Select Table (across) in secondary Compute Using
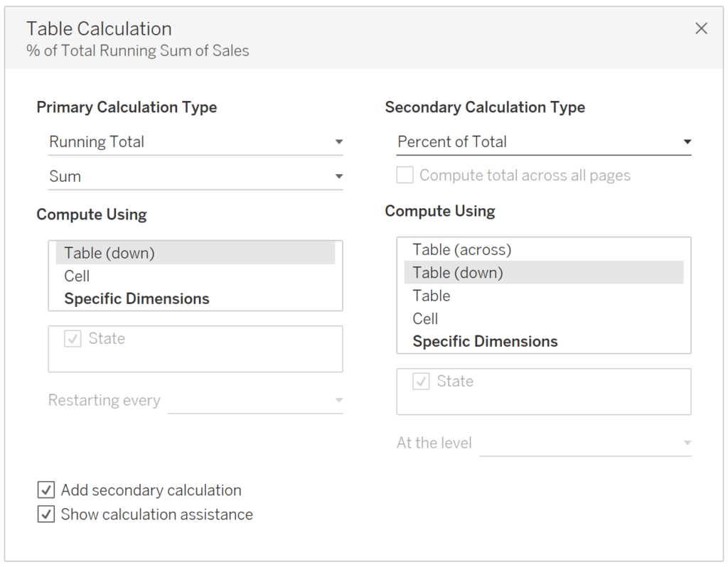This screenshot has height=567, width=728. 461,249
